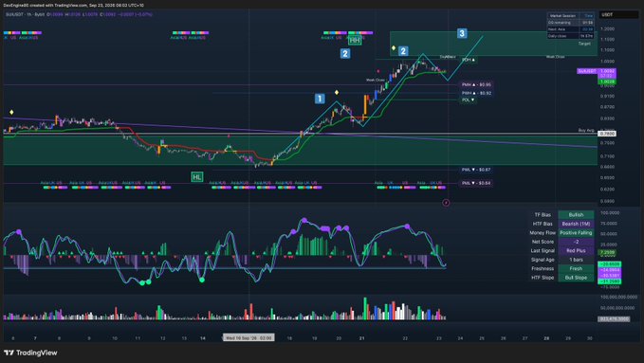Click the purple SUIUSDT price tag on the axis
Viewport: 644px width, 363px height.
coord(596,71)
